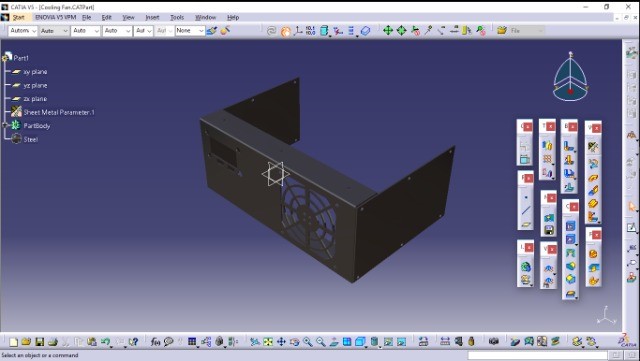
Task: Click the Sketch icon on right toolbar
Action: pyautogui.click(x=631, y=227)
